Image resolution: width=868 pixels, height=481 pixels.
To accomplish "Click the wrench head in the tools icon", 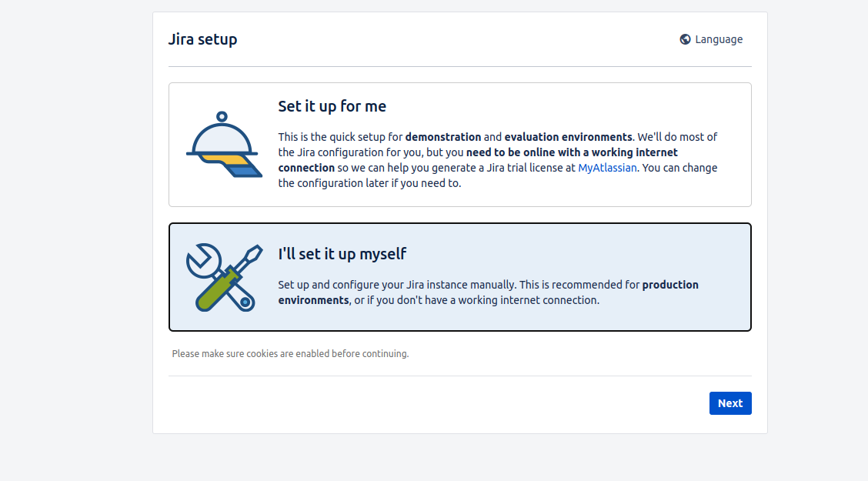I will tap(202, 260).
